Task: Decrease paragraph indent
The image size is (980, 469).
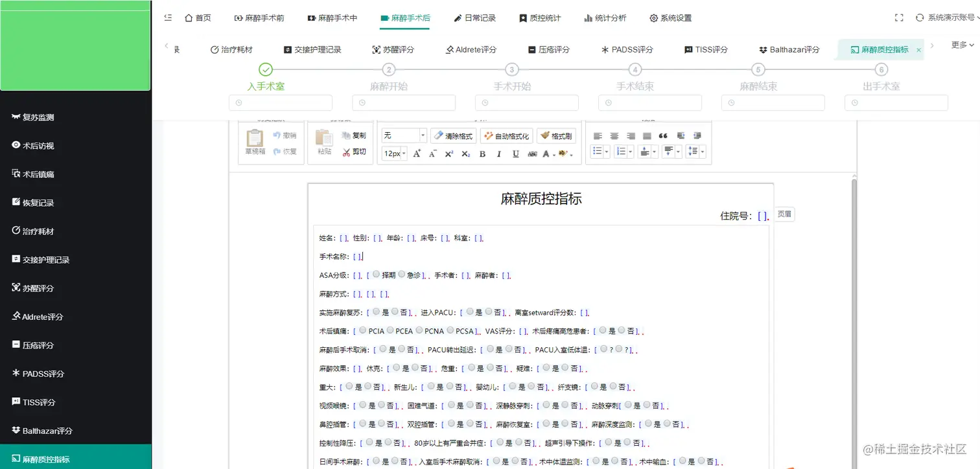Action: pos(697,136)
